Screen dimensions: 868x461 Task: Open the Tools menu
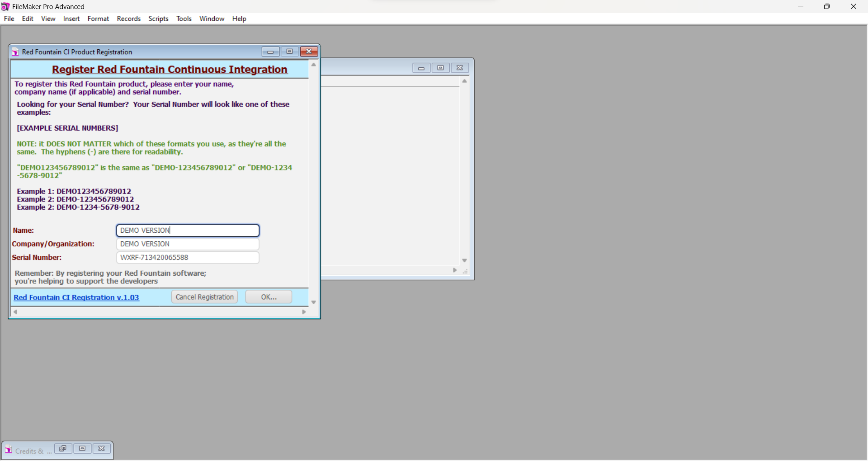click(x=184, y=19)
